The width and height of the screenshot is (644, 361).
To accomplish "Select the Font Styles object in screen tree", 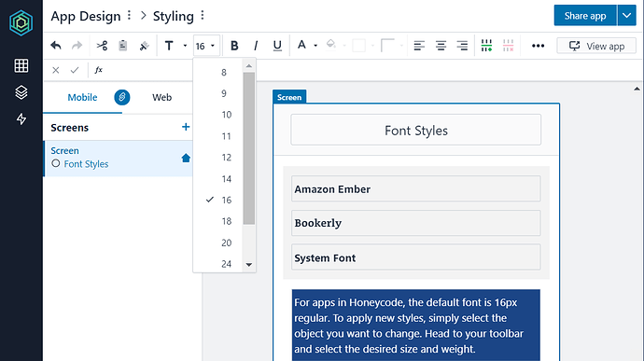I will (86, 164).
